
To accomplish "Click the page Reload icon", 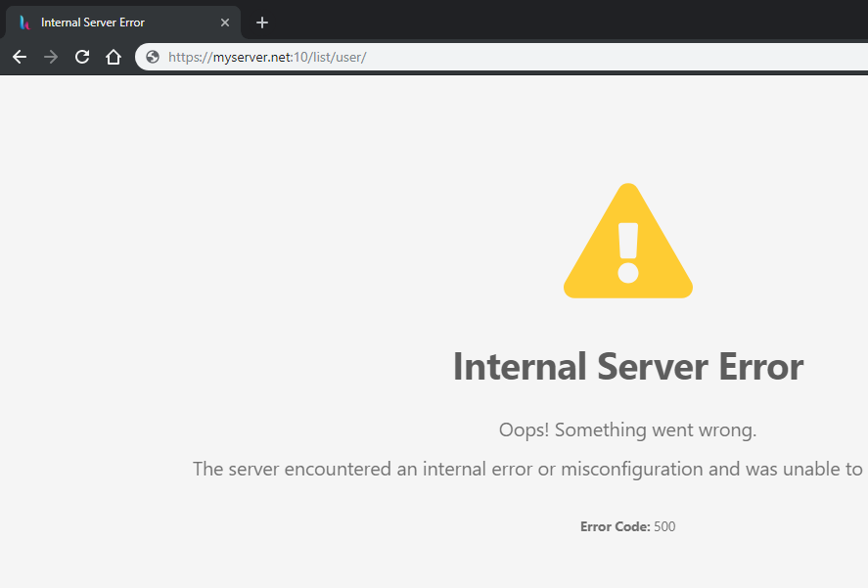I will [82, 57].
